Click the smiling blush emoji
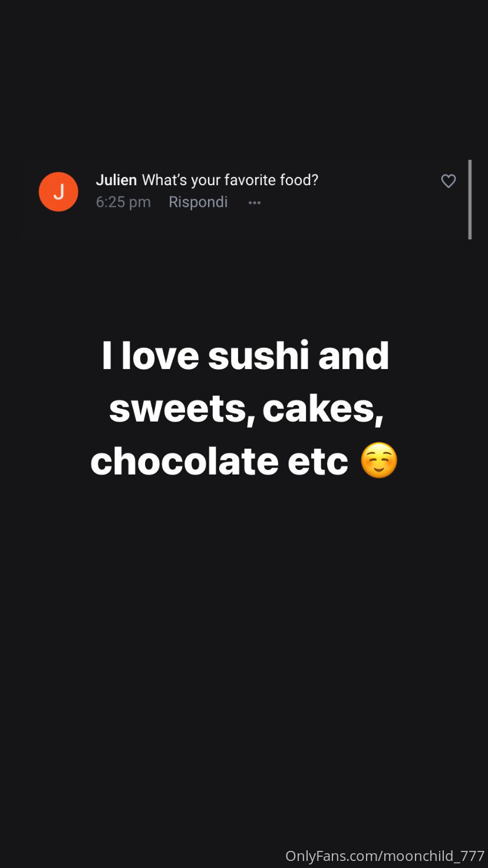Screen dimensions: 488x868 [x=379, y=461]
